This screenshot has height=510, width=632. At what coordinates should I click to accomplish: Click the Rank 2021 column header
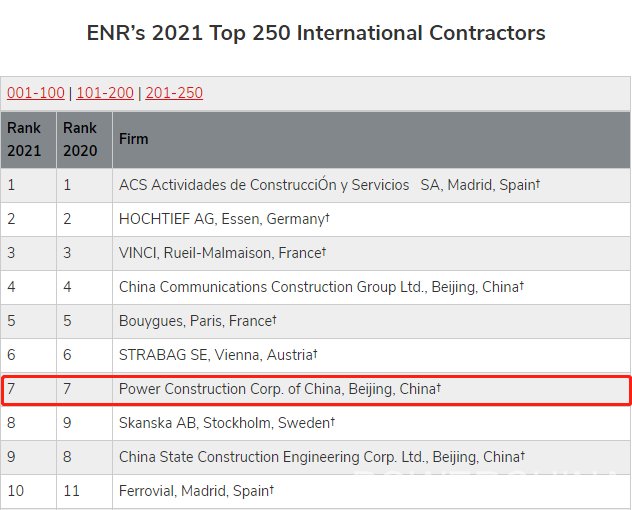[x=28, y=139]
